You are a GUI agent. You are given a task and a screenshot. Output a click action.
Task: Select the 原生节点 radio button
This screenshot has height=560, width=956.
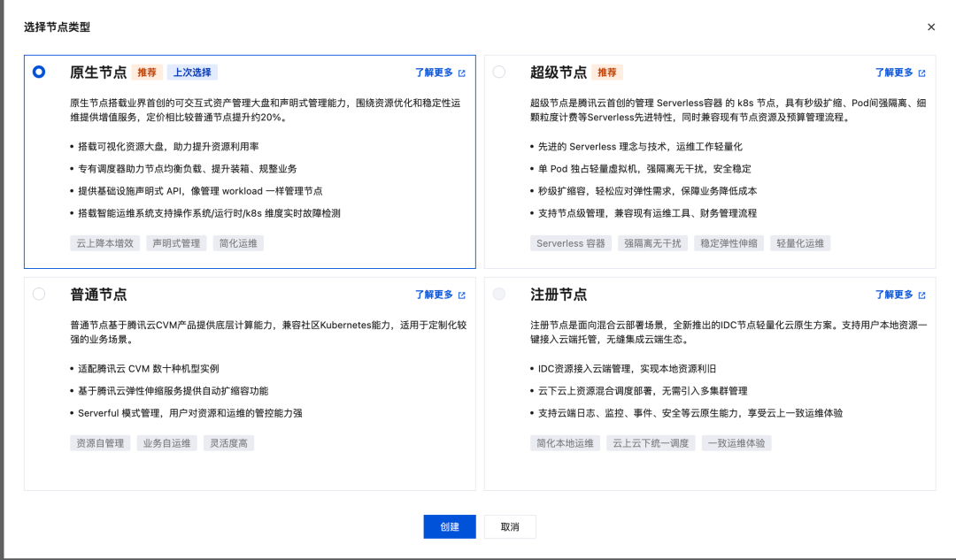pos(38,73)
